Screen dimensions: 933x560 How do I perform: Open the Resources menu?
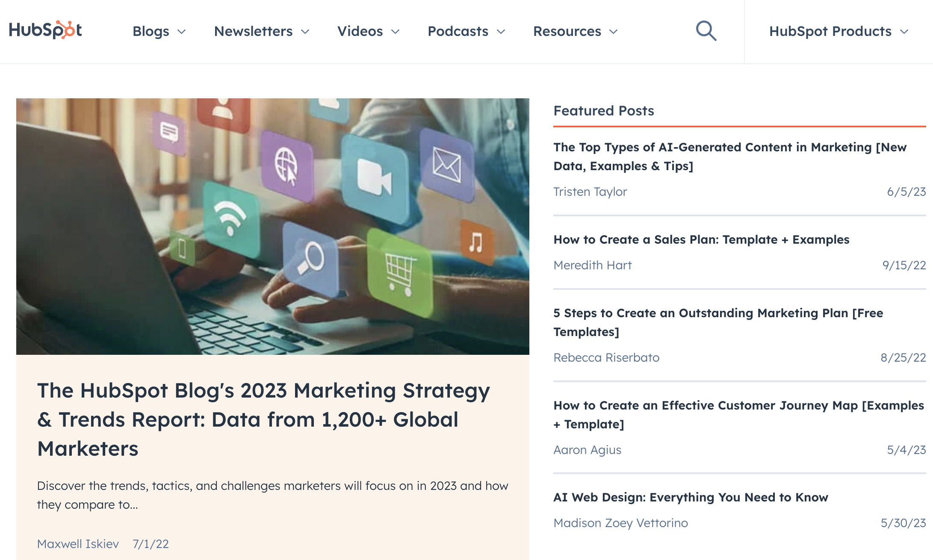[576, 31]
